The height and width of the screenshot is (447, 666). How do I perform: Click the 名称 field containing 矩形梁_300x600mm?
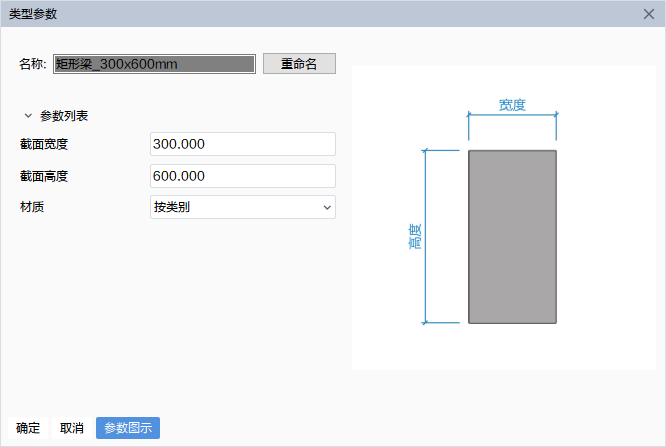tap(154, 64)
